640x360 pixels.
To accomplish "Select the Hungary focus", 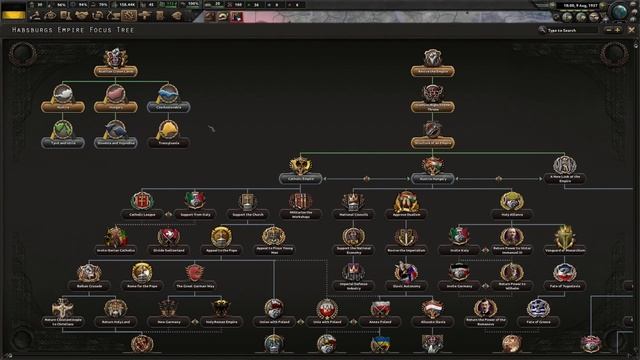I will click(x=116, y=98).
